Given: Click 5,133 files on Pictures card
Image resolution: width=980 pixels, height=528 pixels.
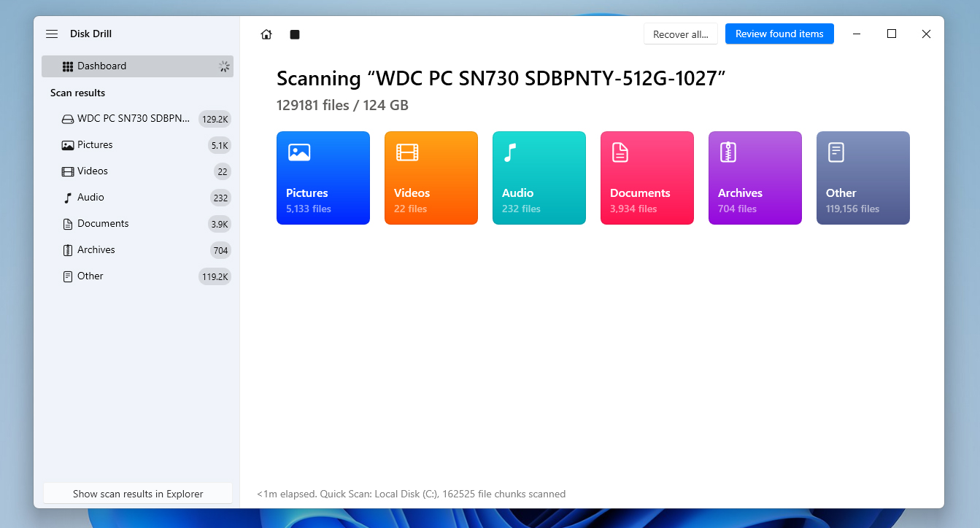Looking at the screenshot, I should 309,209.
